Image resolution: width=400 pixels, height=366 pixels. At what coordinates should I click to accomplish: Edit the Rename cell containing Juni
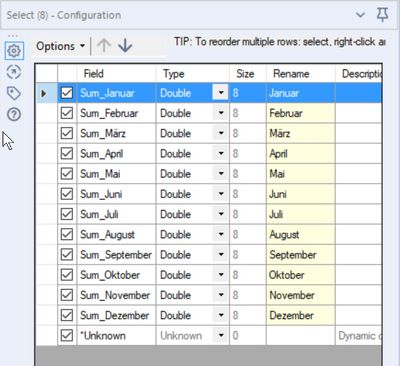coord(301,194)
